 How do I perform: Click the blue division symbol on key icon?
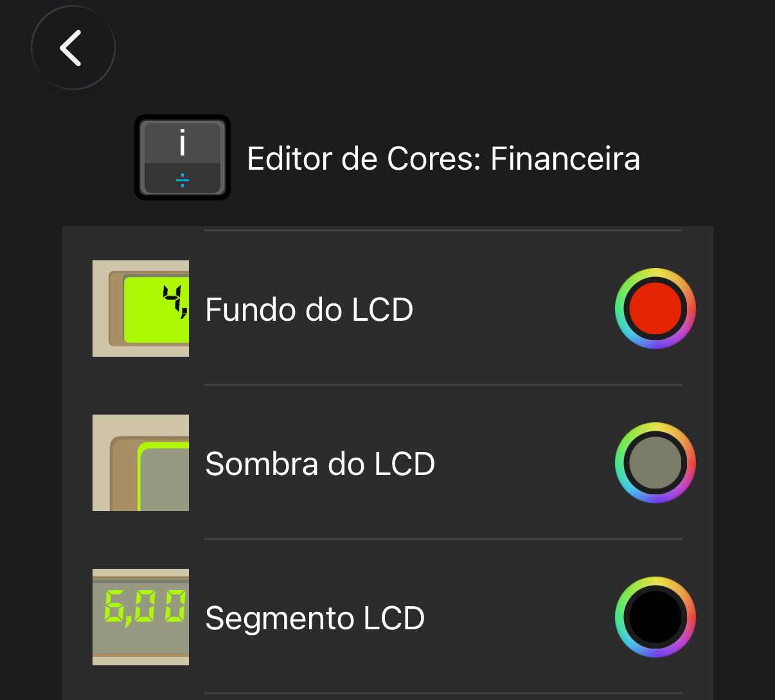click(x=183, y=181)
